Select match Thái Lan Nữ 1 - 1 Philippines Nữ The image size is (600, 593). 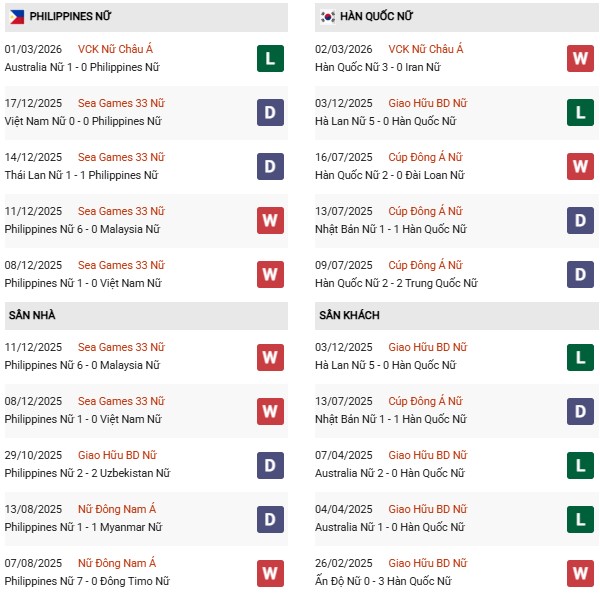tap(82, 175)
